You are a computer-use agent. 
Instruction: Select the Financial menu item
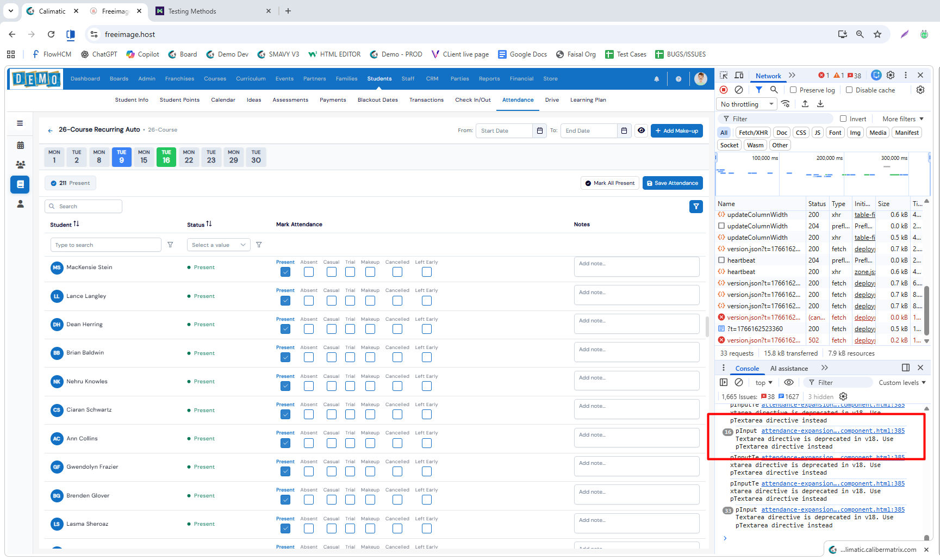(521, 79)
